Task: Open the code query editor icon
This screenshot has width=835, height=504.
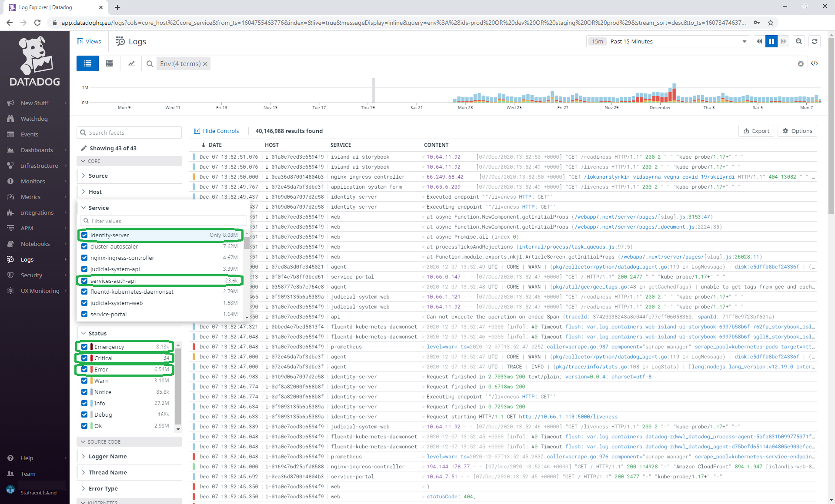Action: coord(815,63)
